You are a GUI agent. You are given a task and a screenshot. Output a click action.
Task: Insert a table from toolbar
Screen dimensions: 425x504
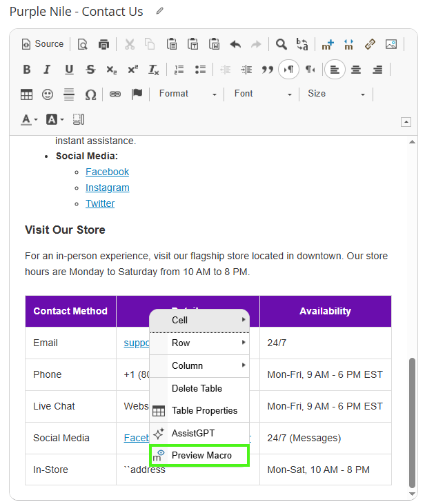[26, 94]
